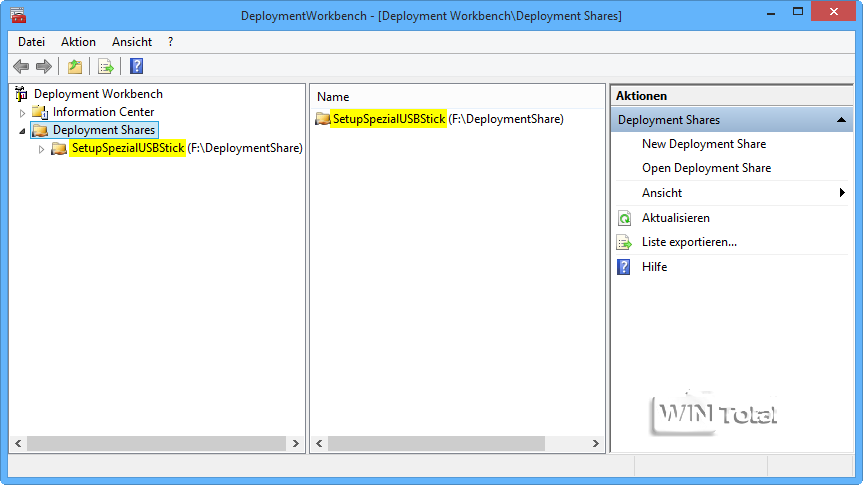The image size is (863, 485).
Task: Click right scroll arrow of Name pane scrollbar
Action: click(596, 443)
